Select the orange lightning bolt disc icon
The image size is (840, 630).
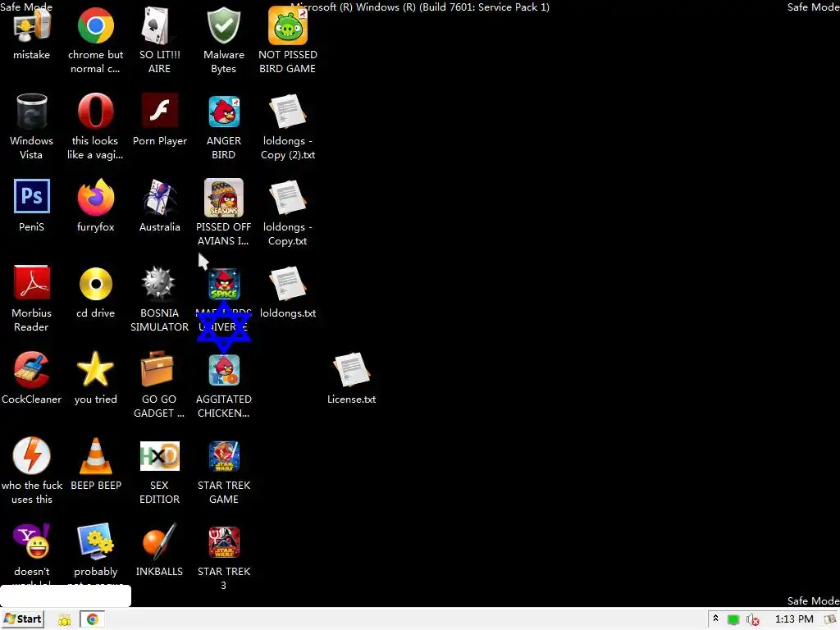pos(32,455)
